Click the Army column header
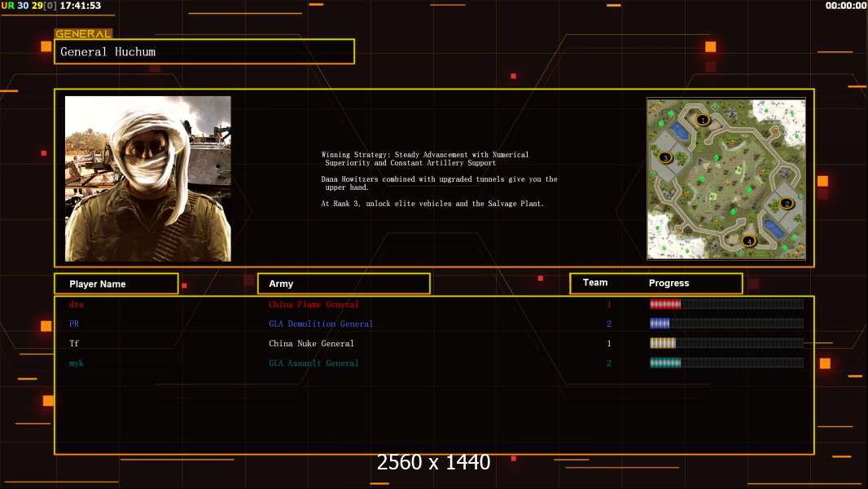 click(x=344, y=284)
